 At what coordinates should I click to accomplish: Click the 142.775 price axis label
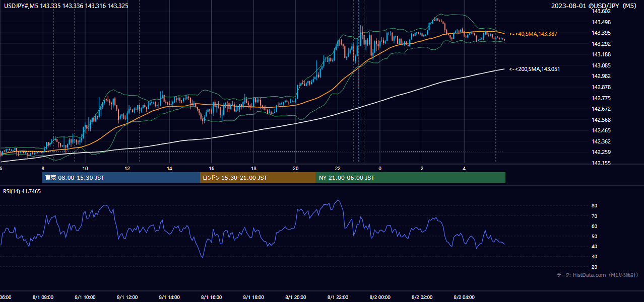[x=602, y=98]
